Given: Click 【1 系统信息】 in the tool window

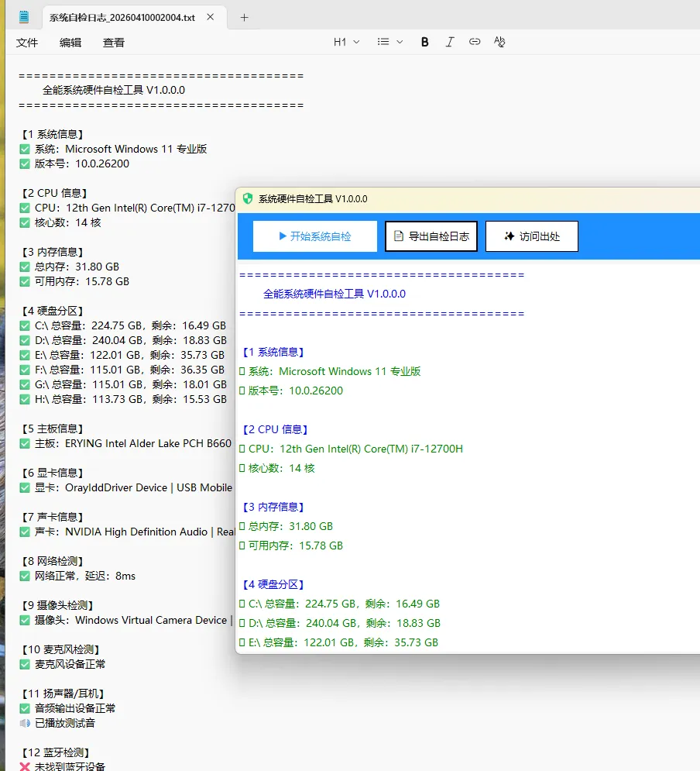Looking at the screenshot, I should click(273, 352).
